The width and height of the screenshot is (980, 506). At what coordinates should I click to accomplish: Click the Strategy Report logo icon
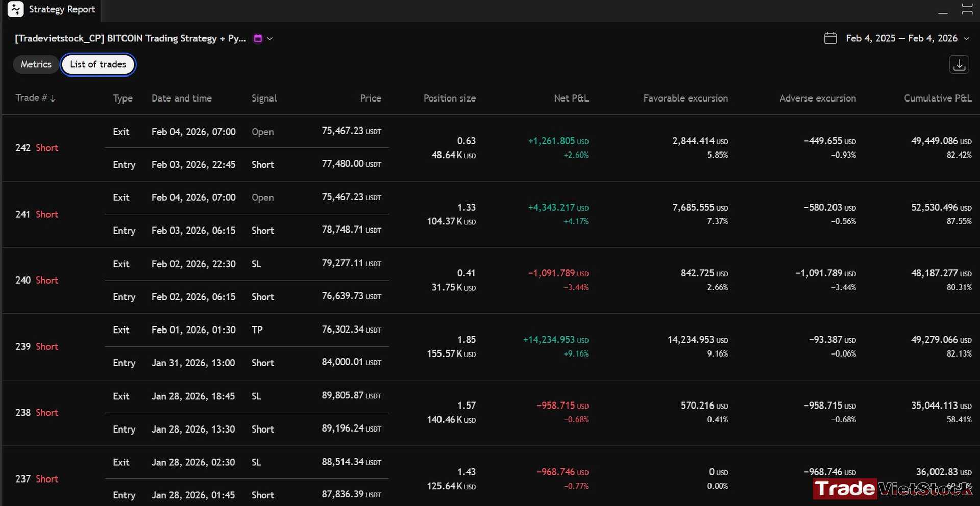tap(16, 9)
